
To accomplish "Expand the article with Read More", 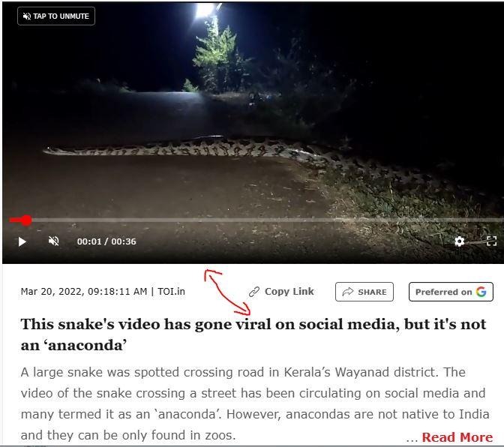I will [457, 437].
